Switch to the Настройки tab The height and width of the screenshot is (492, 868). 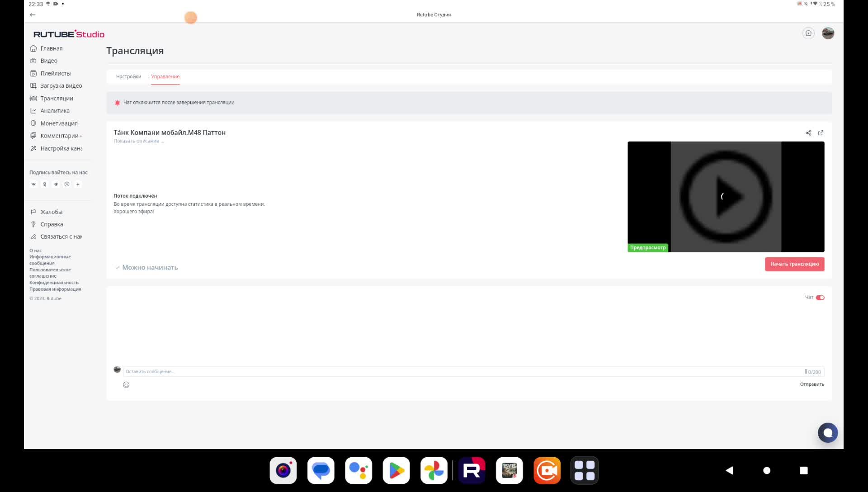point(128,76)
